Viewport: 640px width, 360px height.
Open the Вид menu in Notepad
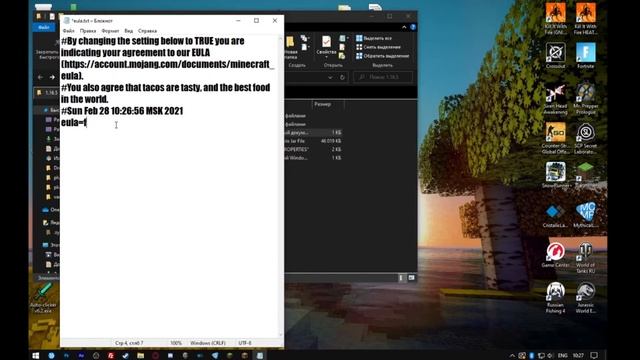tap(129, 31)
